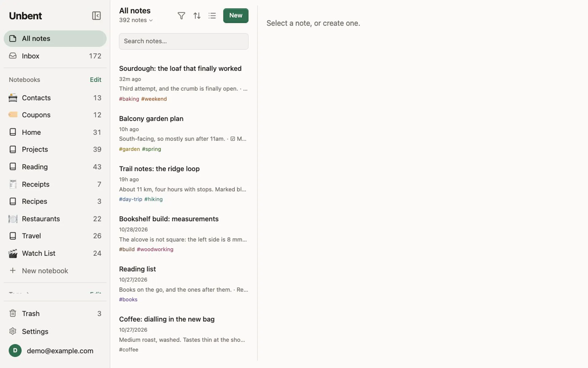Image resolution: width=588 pixels, height=368 pixels.
Task: Click the All notes page icon
Action: pyautogui.click(x=13, y=39)
